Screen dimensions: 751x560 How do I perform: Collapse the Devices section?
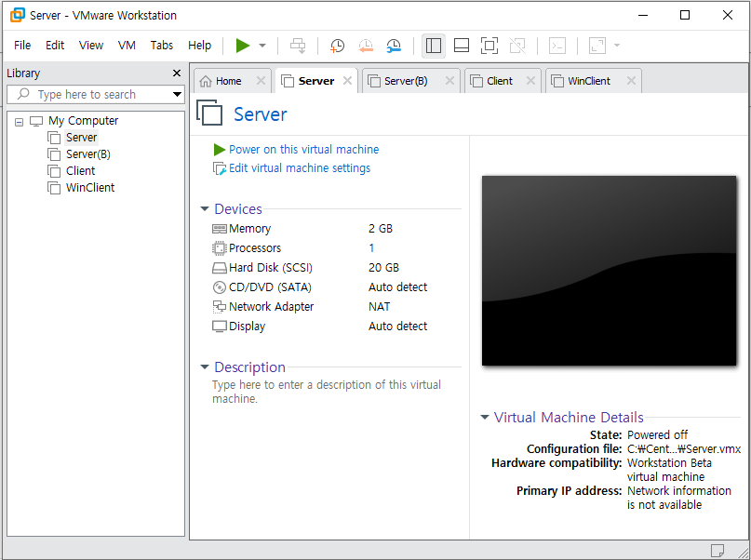coord(205,208)
